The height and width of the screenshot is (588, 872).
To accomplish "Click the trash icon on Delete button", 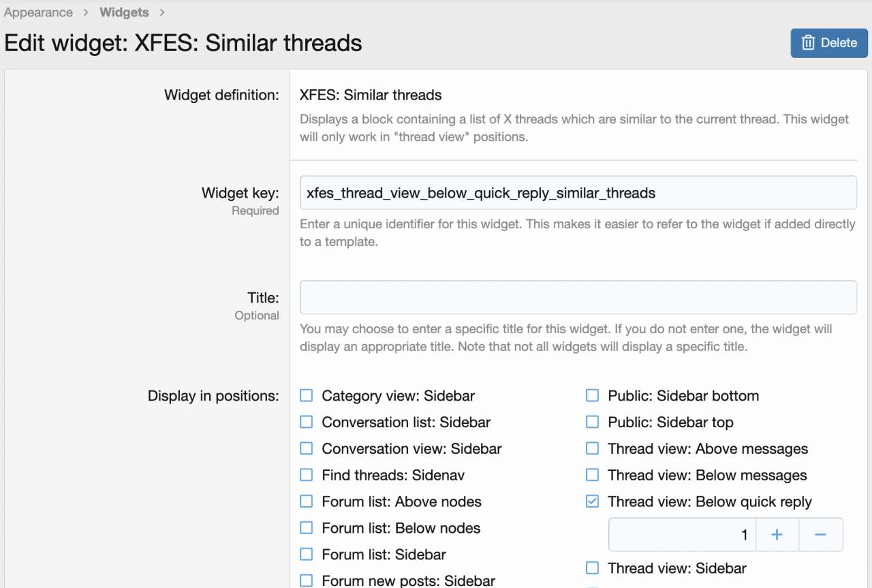I will 808,43.
